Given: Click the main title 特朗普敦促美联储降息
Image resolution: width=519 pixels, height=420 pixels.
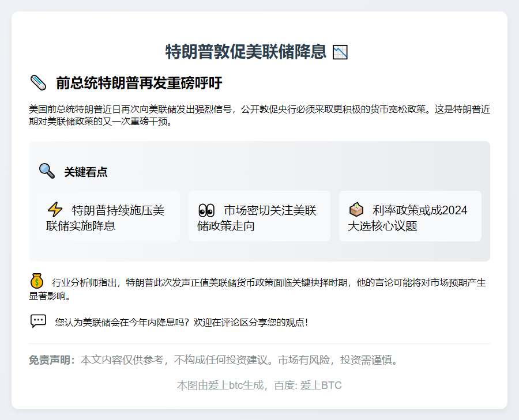Looking at the screenshot, I should [x=246, y=52].
